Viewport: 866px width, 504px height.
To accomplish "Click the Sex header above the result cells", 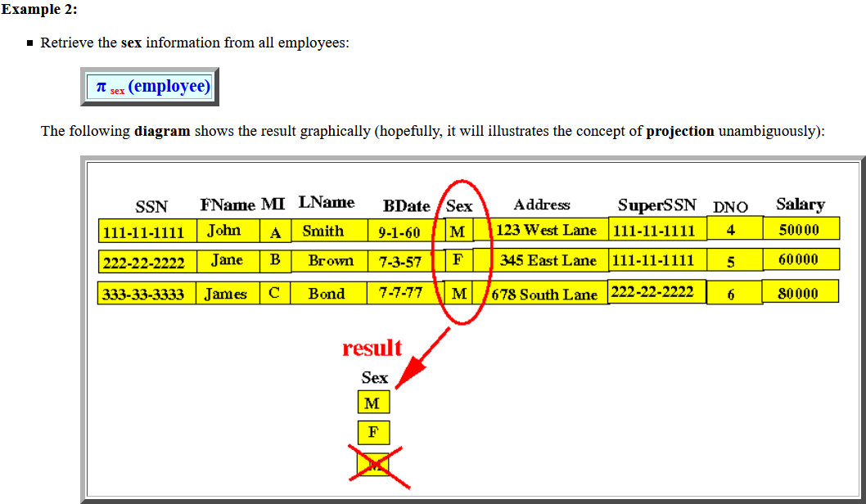I will click(x=373, y=377).
